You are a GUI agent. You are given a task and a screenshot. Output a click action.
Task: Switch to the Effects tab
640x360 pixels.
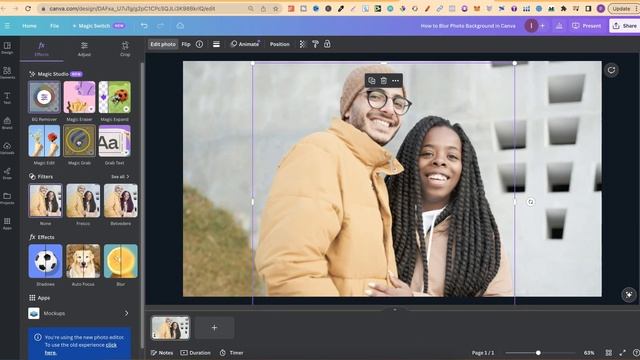(x=42, y=49)
